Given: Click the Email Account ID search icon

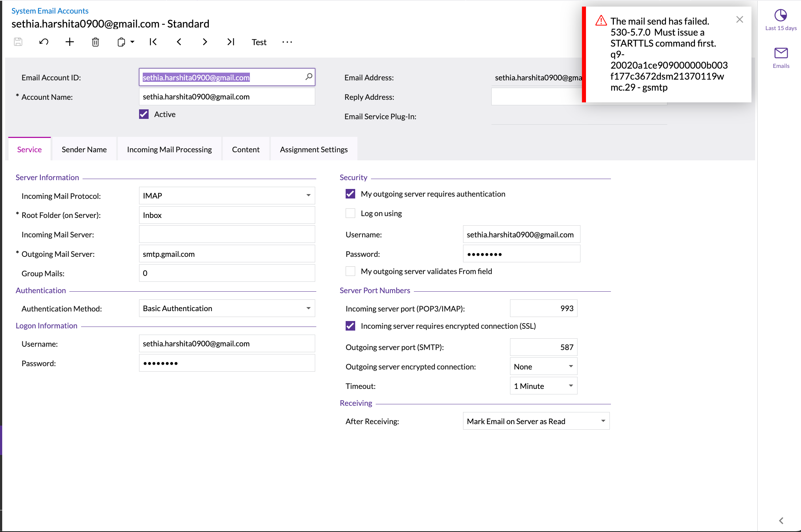Looking at the screenshot, I should pyautogui.click(x=309, y=77).
